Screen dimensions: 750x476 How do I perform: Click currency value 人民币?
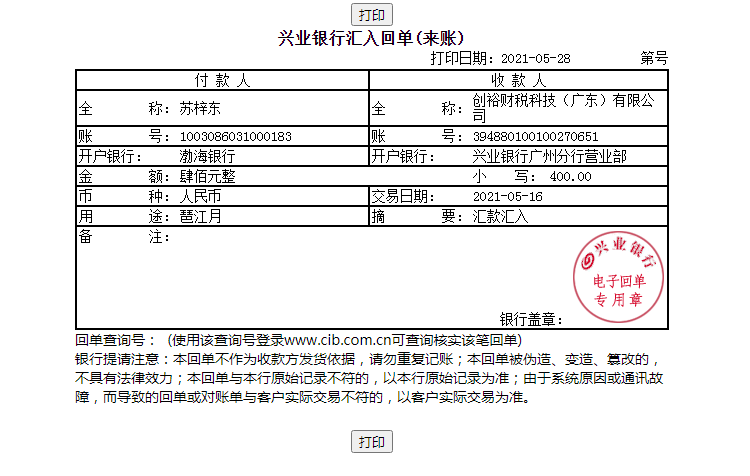200,197
